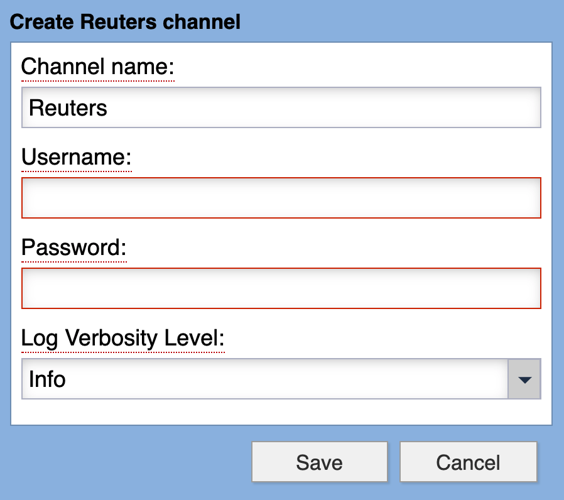Click the "Channel name:" label

(97, 67)
